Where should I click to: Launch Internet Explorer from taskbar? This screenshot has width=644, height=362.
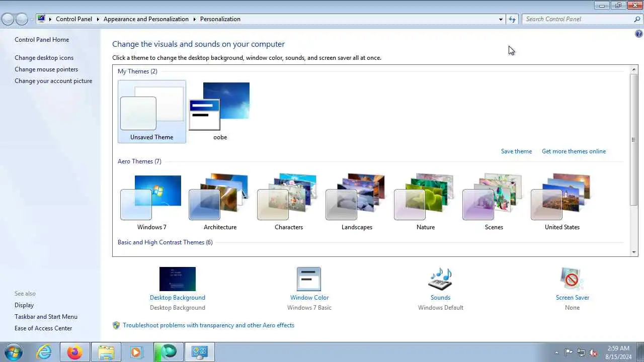(x=44, y=352)
